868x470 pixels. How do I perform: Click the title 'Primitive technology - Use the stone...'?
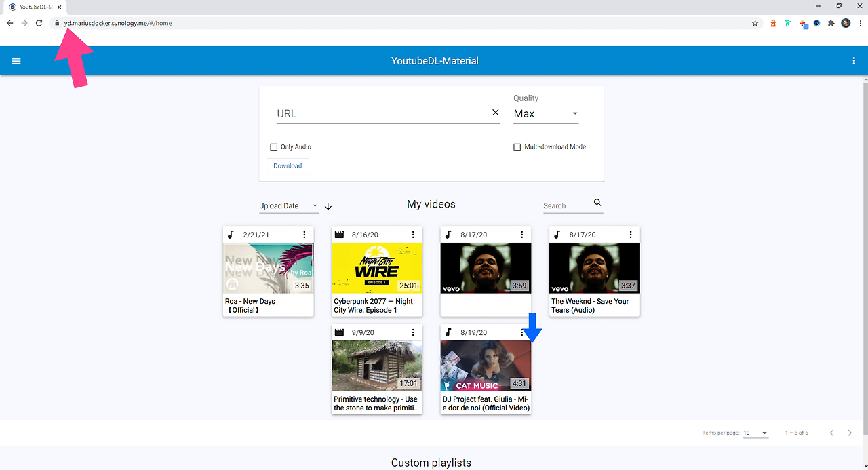376,404
